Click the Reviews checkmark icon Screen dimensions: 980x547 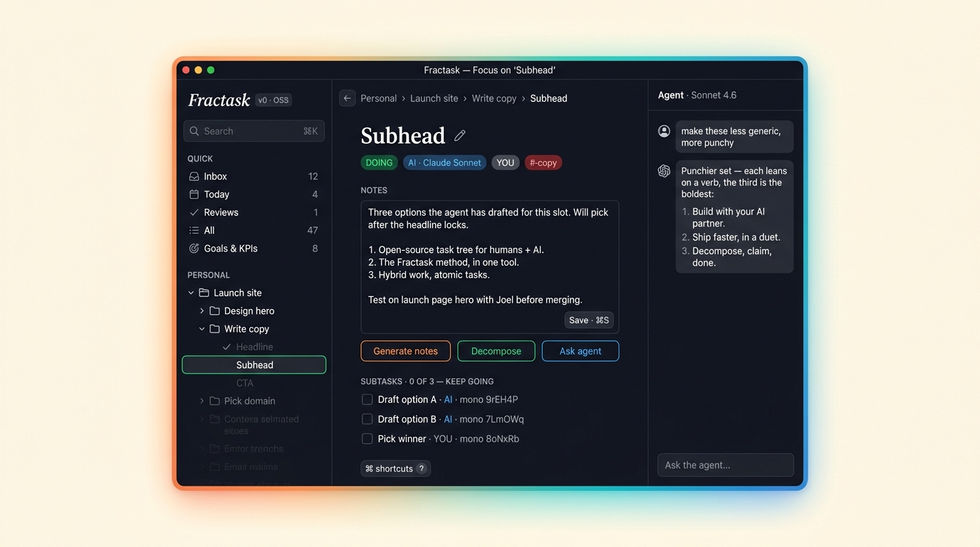[x=194, y=212]
